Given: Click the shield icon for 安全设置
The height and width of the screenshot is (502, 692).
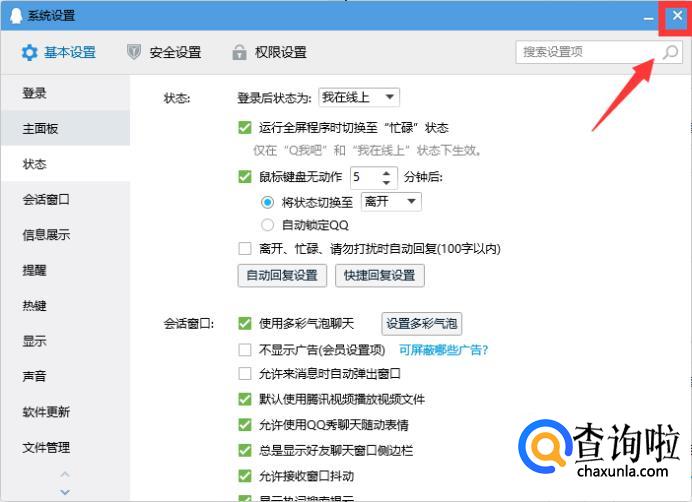Looking at the screenshot, I should (x=134, y=52).
